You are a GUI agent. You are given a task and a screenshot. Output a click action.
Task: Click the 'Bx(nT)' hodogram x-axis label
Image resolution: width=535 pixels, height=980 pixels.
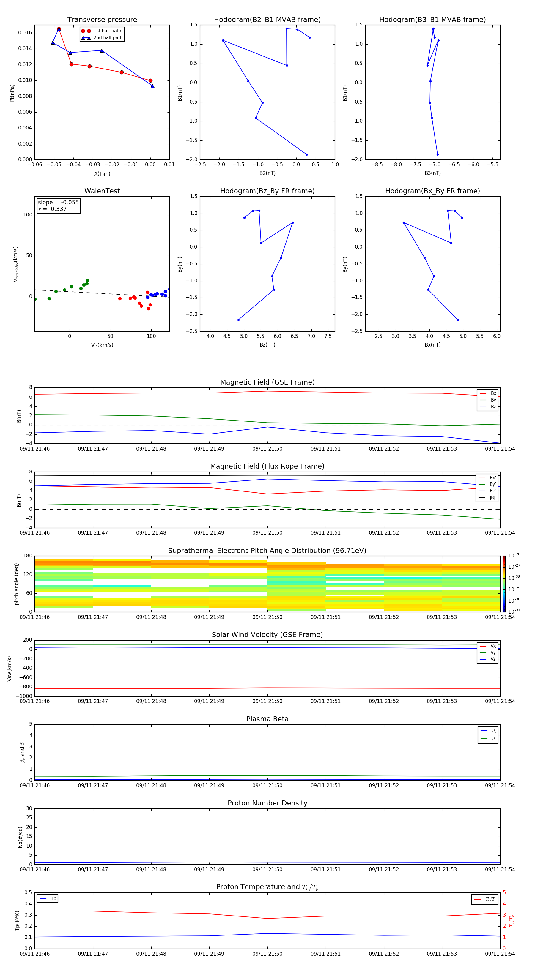coord(432,345)
